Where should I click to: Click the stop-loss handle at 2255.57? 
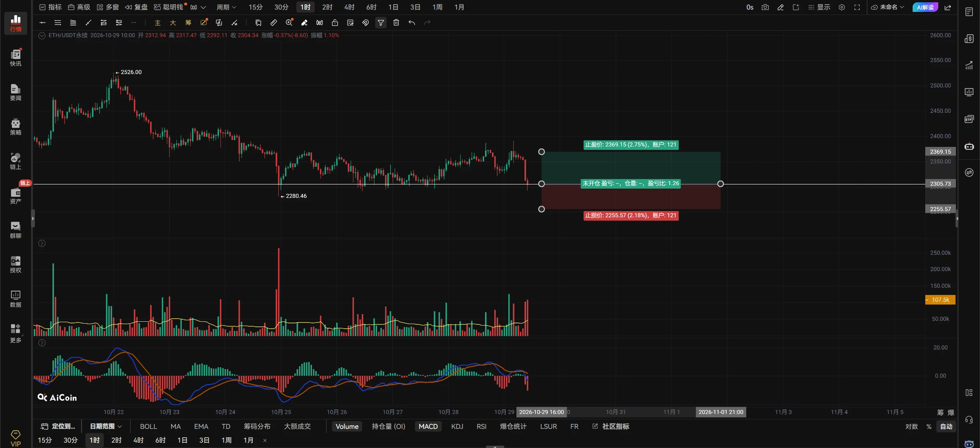pyautogui.click(x=541, y=209)
